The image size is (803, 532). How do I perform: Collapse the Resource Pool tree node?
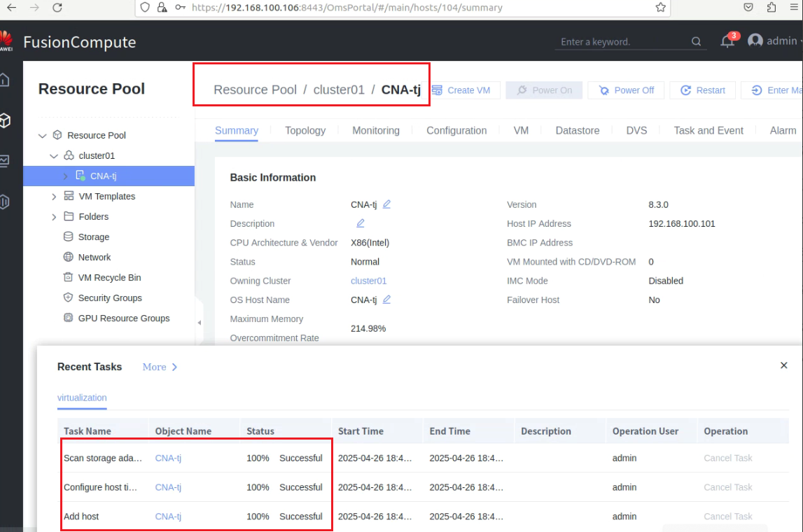[x=43, y=136]
